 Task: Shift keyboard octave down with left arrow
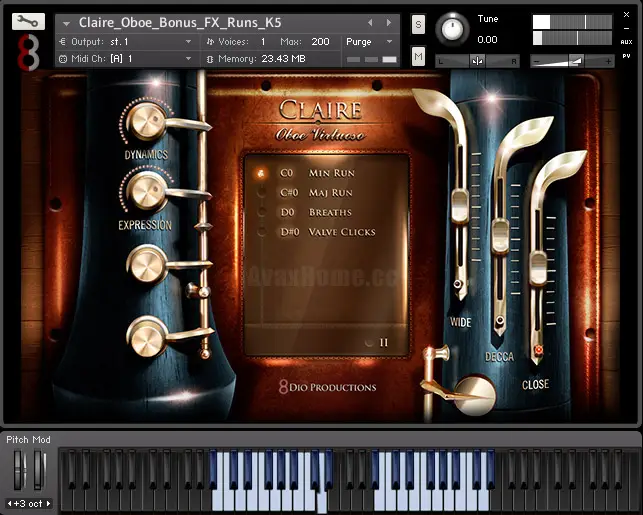tap(9, 503)
